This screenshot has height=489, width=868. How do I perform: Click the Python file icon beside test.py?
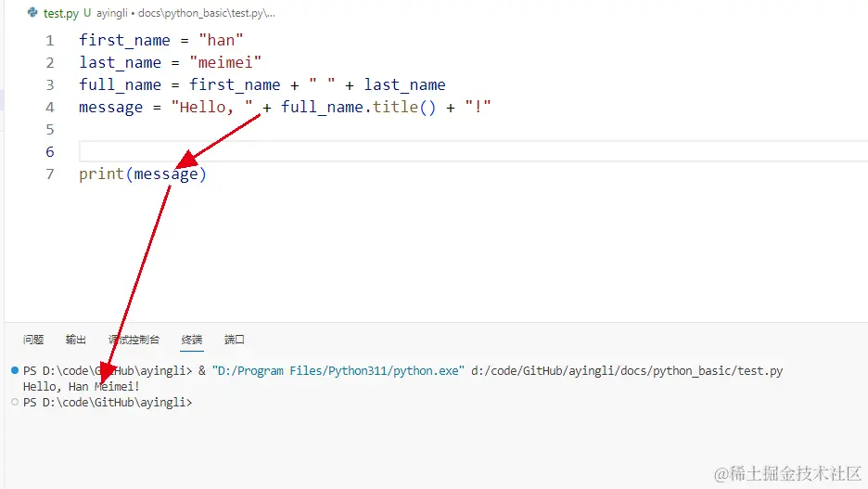tap(32, 12)
